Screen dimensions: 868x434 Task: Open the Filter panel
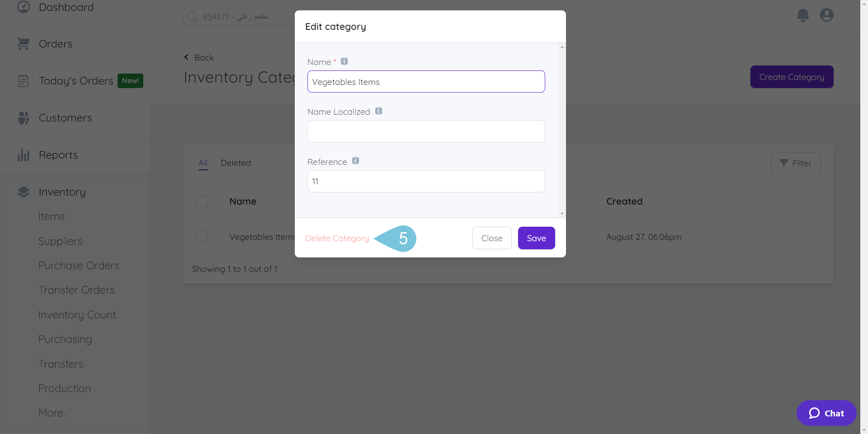[x=796, y=163]
